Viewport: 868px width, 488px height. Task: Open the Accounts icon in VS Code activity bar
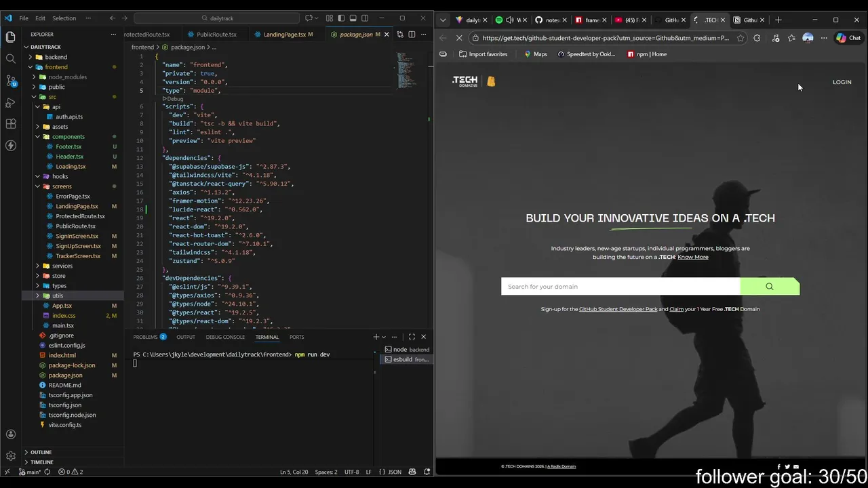(x=10, y=434)
